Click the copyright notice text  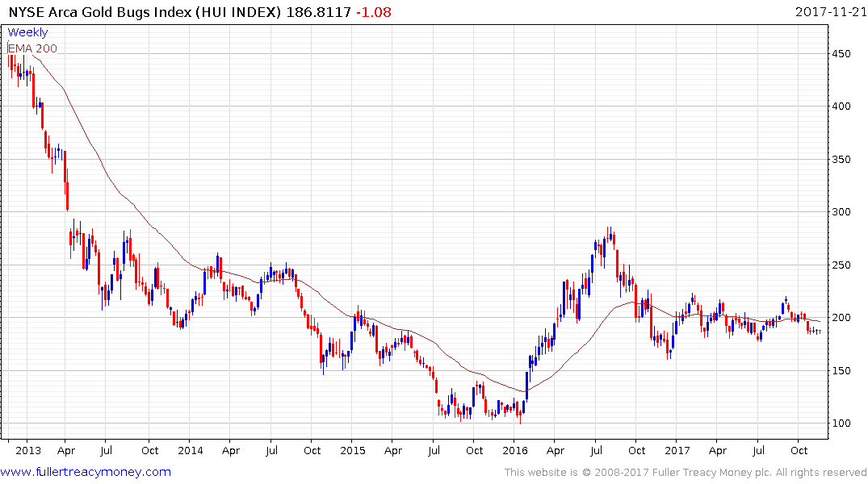[x=686, y=473]
